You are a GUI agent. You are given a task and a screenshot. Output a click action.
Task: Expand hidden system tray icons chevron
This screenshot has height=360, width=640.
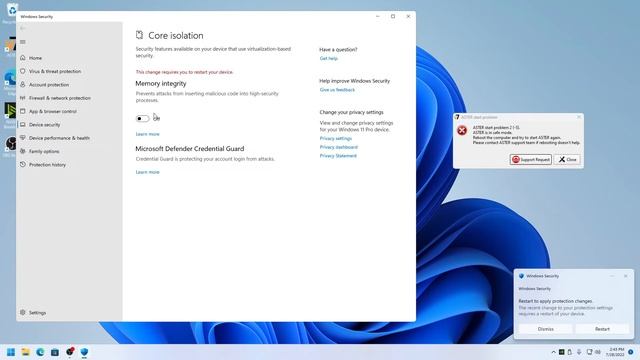pos(553,352)
